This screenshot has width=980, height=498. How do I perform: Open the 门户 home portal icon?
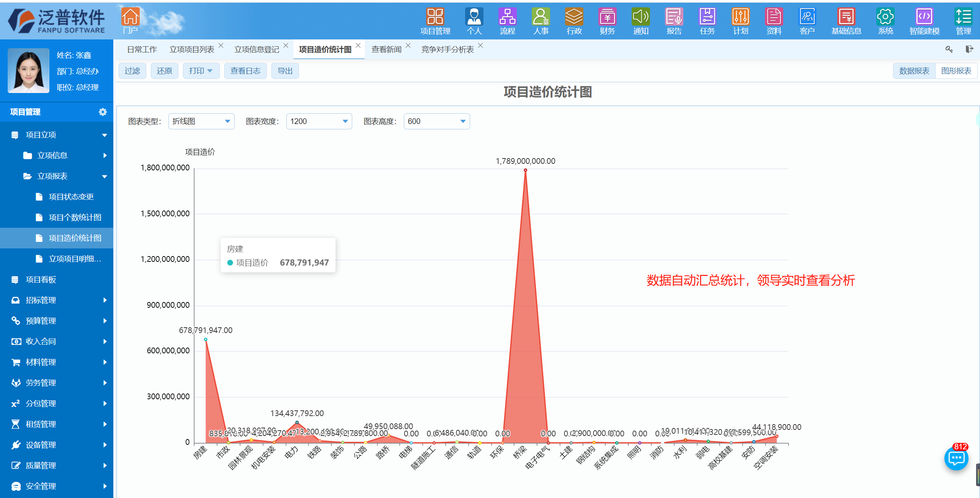(130, 21)
